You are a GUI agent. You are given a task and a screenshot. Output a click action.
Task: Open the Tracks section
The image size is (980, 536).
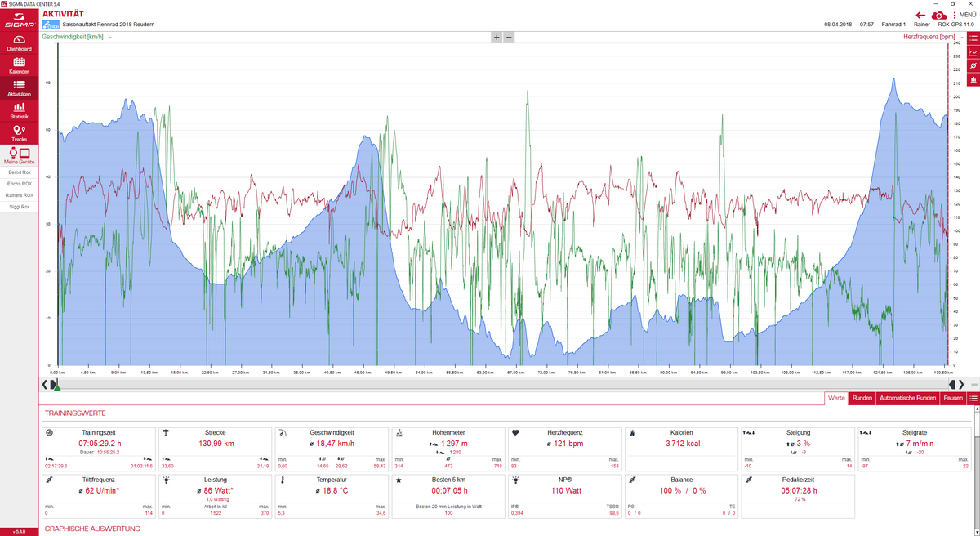[19, 134]
